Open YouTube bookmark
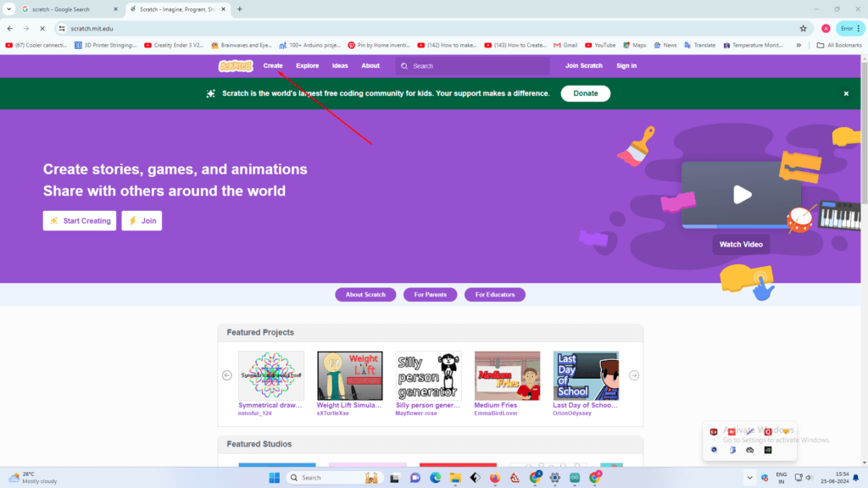This screenshot has height=488, width=868. coord(600,46)
